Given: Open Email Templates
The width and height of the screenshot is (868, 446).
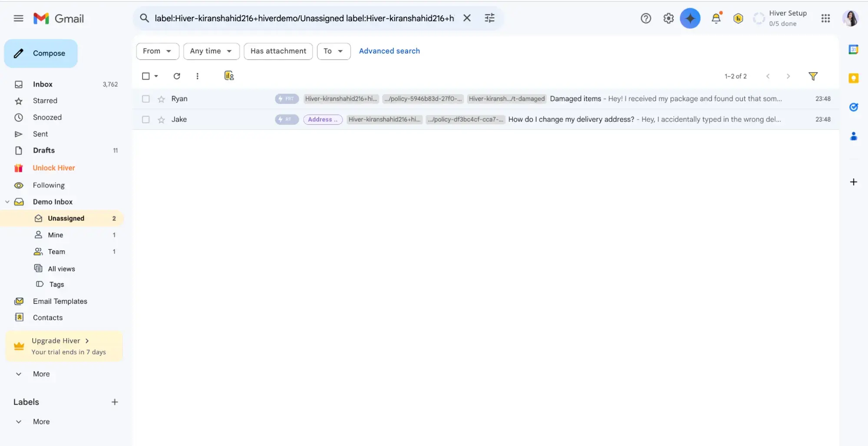Looking at the screenshot, I should point(60,301).
